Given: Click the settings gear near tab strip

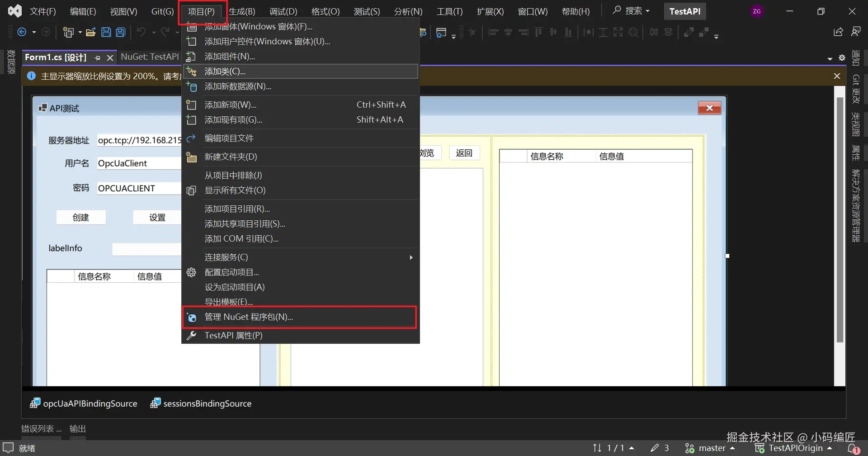Looking at the screenshot, I should 842,57.
